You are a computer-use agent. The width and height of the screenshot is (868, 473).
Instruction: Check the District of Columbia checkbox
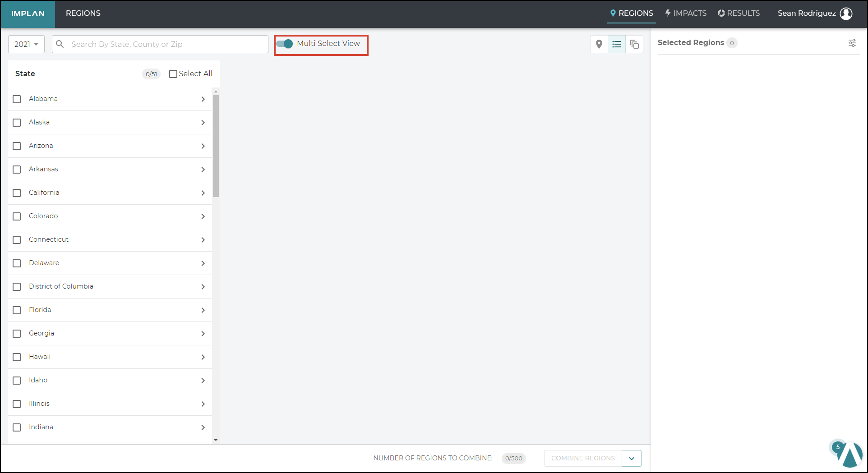[x=17, y=287]
